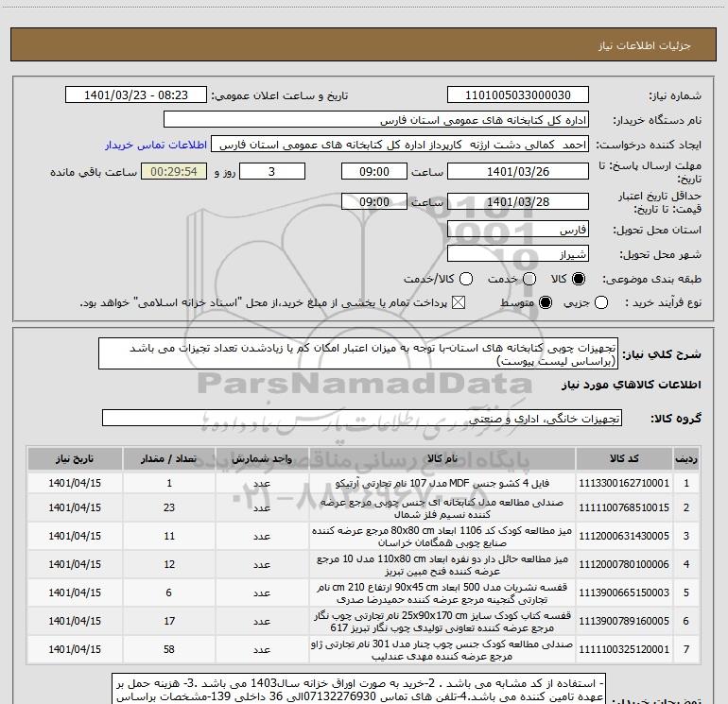Select the کالا/خدمت radio button

pos(466,279)
